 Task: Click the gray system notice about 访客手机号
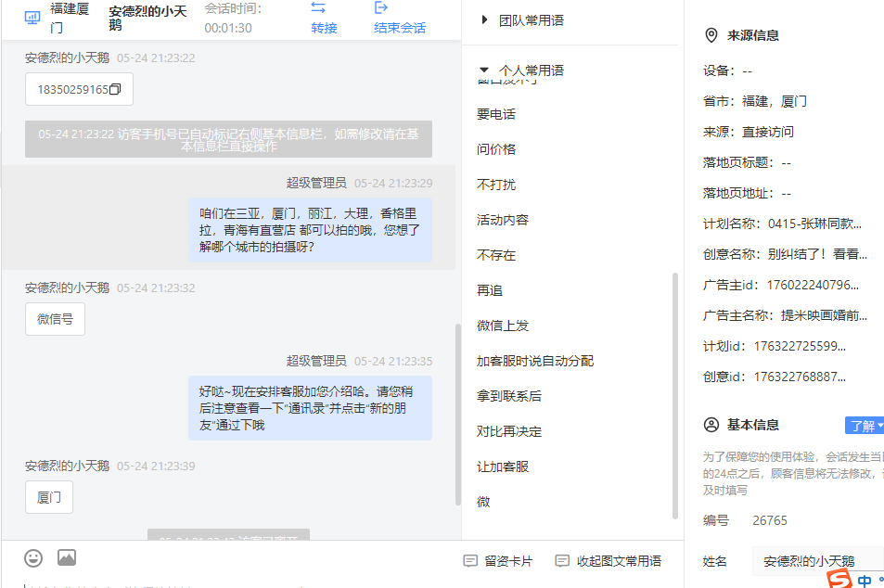pos(228,139)
